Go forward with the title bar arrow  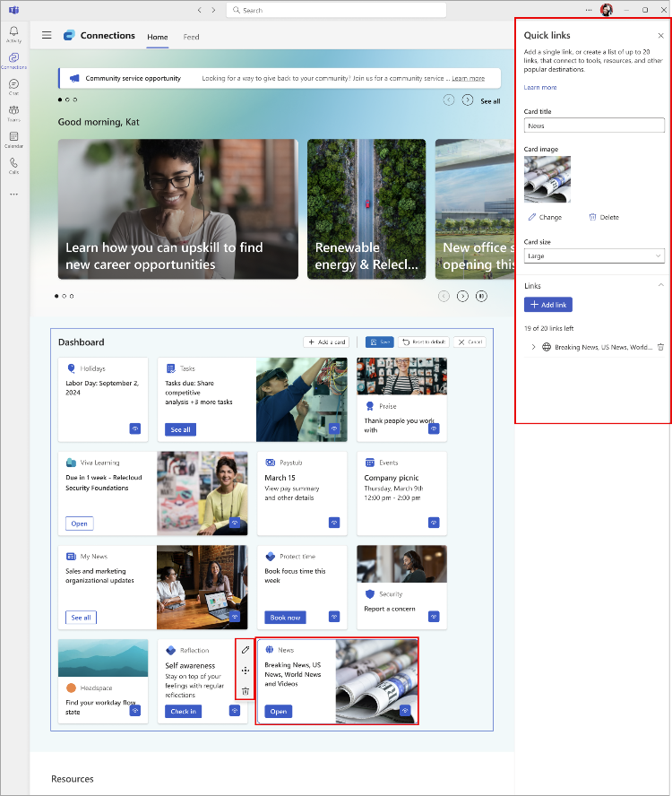point(213,10)
